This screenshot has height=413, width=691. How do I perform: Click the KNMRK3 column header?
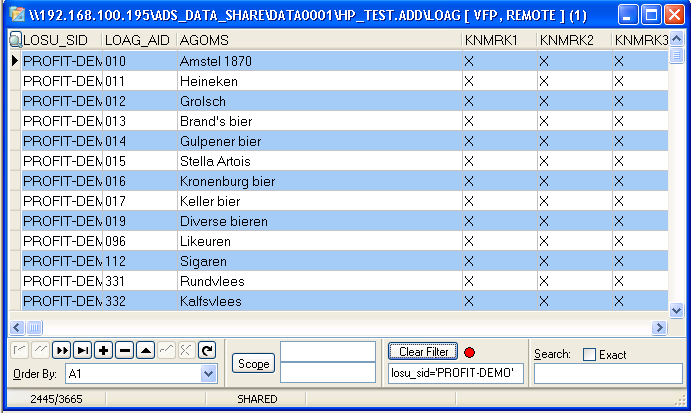(641, 40)
